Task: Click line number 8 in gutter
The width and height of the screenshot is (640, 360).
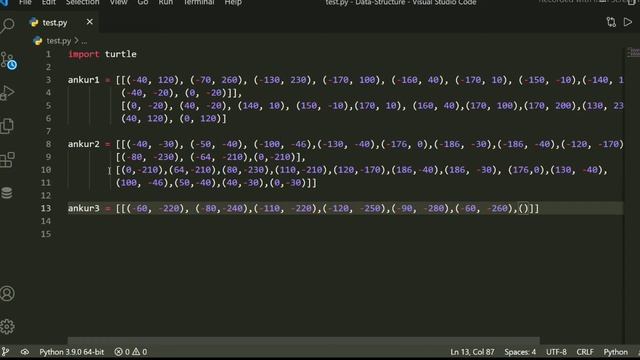Action: pos(48,144)
